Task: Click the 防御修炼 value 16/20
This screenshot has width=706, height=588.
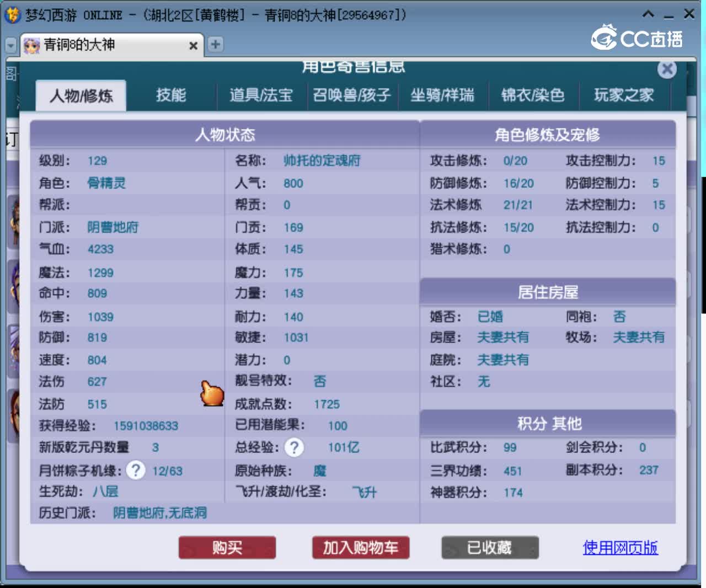Action: (x=518, y=184)
